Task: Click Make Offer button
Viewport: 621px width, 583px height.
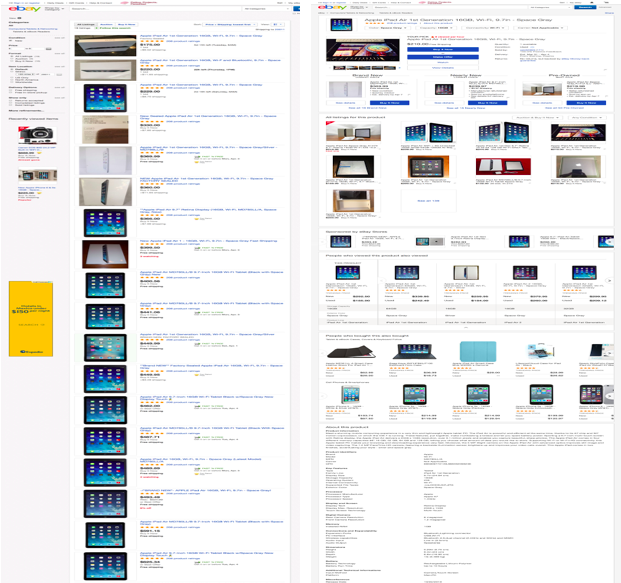Action: point(443,57)
